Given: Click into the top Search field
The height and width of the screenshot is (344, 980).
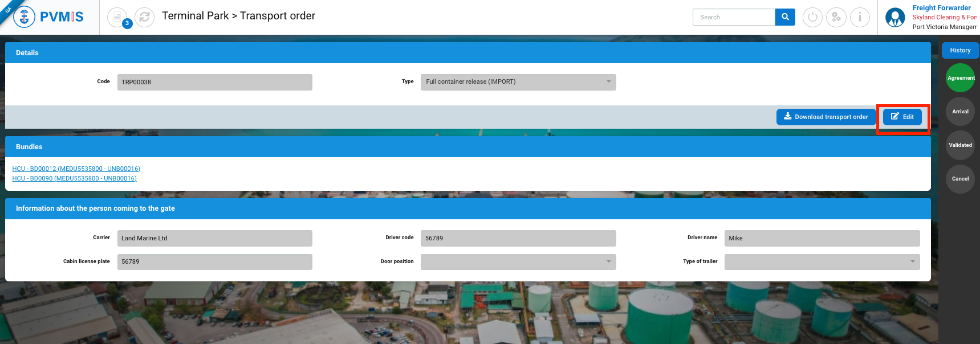Looking at the screenshot, I should click(734, 17).
